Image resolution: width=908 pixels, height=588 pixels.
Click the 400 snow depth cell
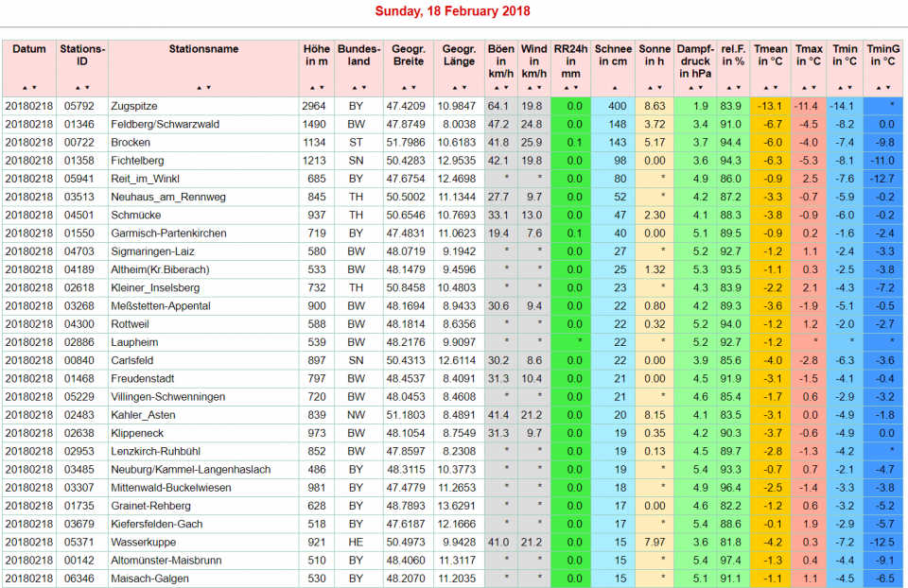point(617,106)
